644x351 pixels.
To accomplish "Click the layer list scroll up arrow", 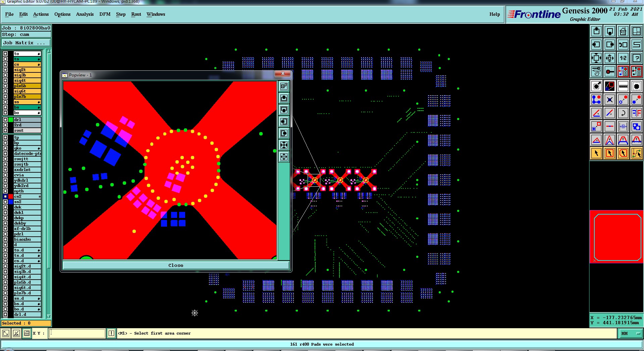I will (49, 51).
